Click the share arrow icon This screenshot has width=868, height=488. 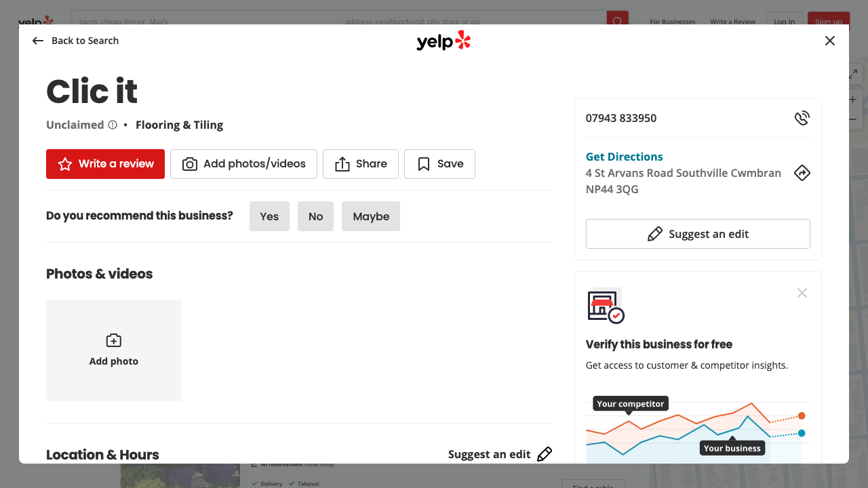click(342, 163)
